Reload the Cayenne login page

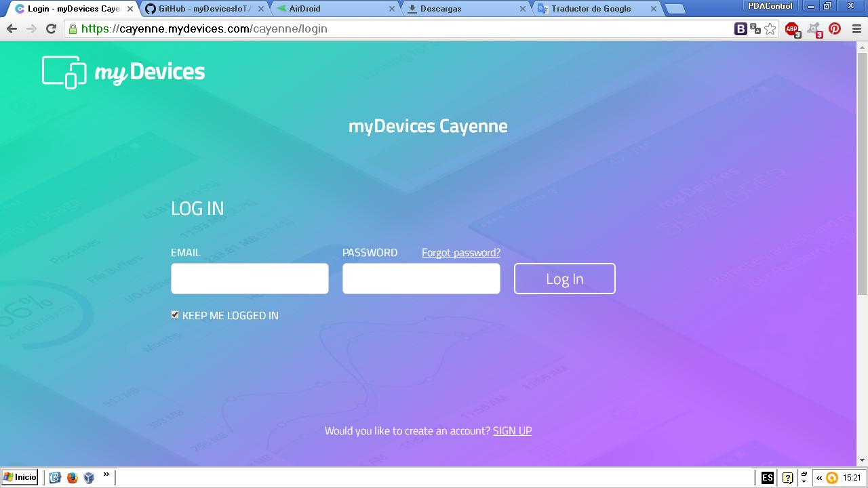51,28
